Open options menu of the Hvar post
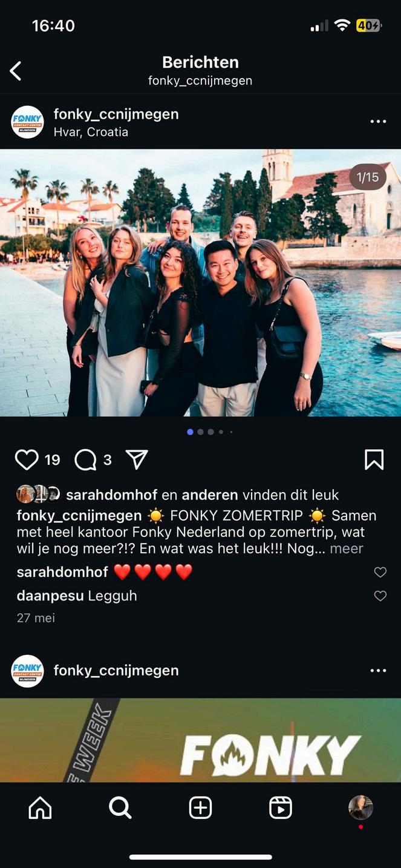This screenshot has height=868, width=401. 378,122
